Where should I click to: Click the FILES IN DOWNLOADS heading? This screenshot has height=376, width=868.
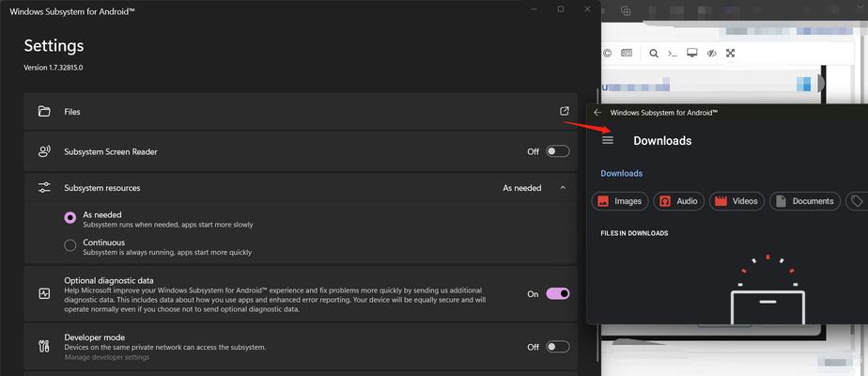[x=634, y=233]
